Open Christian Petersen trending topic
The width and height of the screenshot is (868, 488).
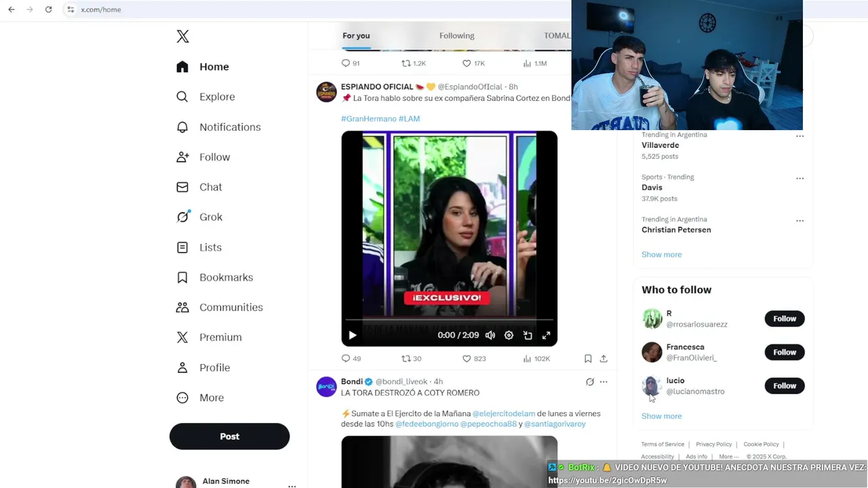point(676,230)
